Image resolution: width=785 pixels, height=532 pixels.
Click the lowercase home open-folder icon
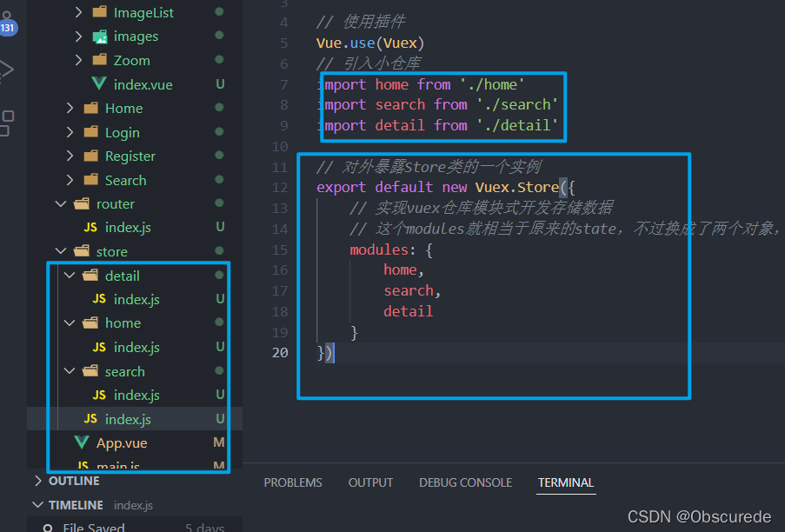pyautogui.click(x=90, y=323)
